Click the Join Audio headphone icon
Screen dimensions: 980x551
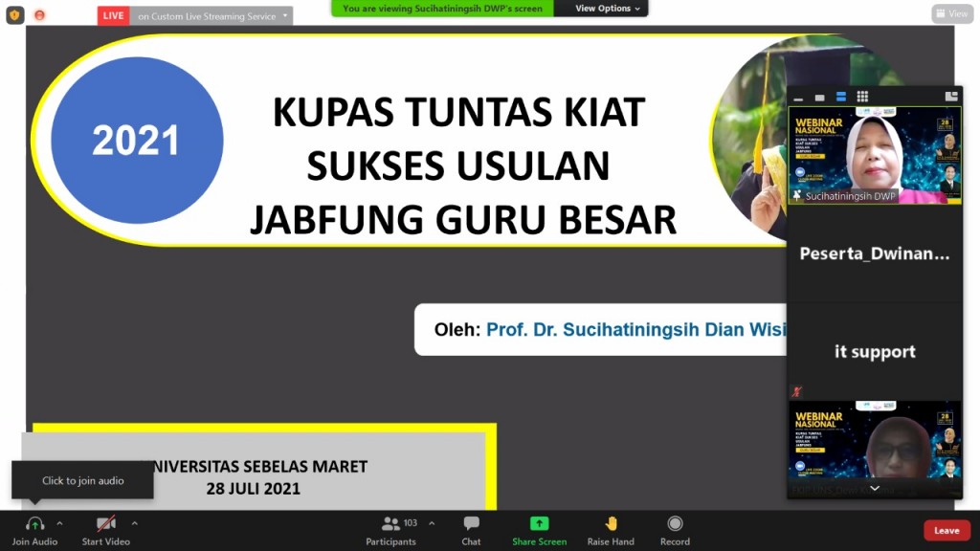[x=34, y=524]
